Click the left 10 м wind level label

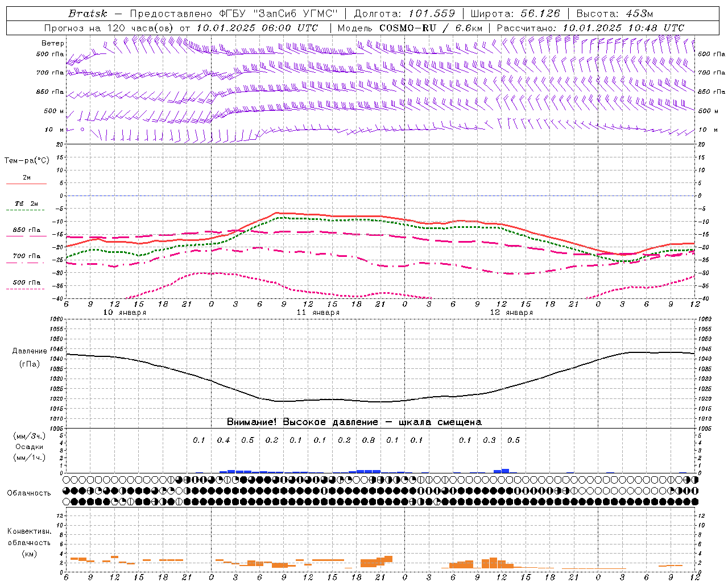pos(54,130)
